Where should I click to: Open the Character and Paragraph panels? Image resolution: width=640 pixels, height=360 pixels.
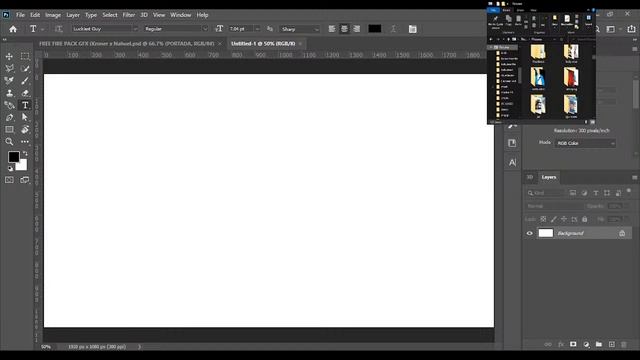click(413, 29)
